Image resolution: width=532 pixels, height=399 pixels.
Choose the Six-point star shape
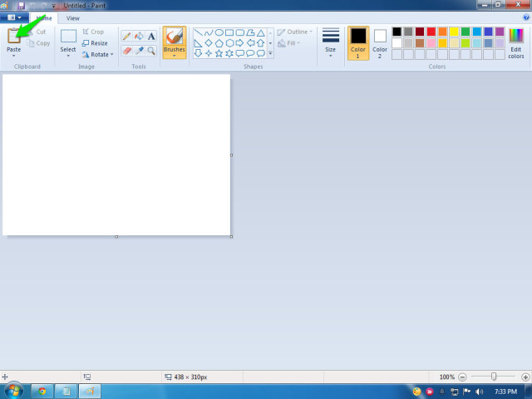point(229,53)
